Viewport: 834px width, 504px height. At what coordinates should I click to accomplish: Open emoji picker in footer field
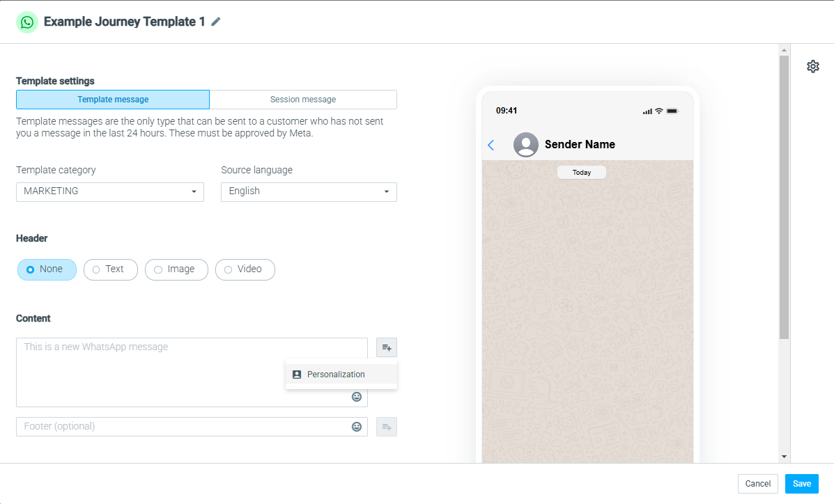(x=357, y=426)
